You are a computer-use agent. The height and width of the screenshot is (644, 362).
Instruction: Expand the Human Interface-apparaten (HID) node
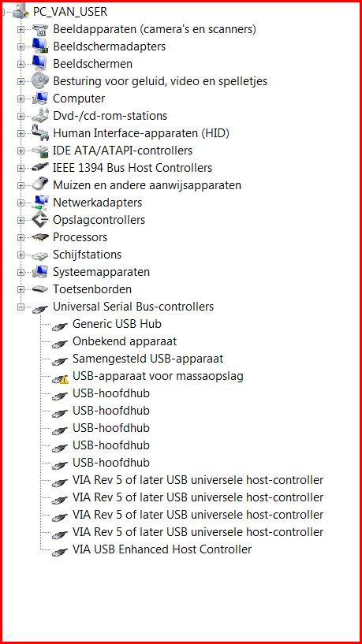(21, 133)
